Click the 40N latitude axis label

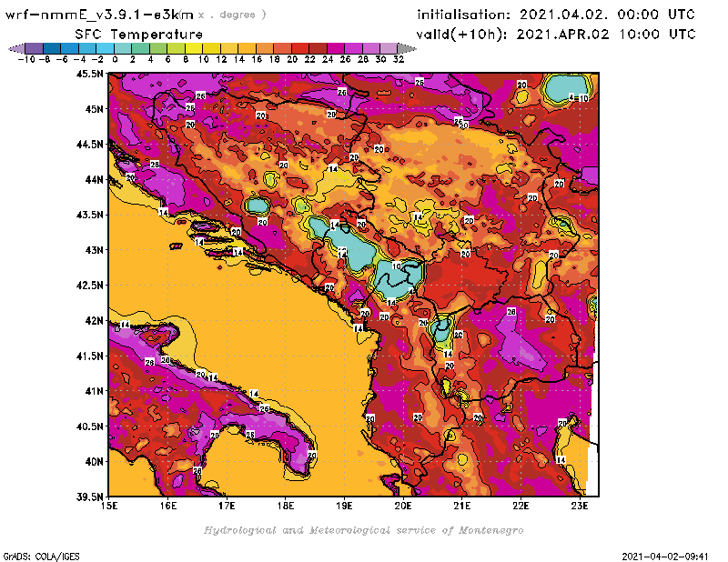point(94,462)
